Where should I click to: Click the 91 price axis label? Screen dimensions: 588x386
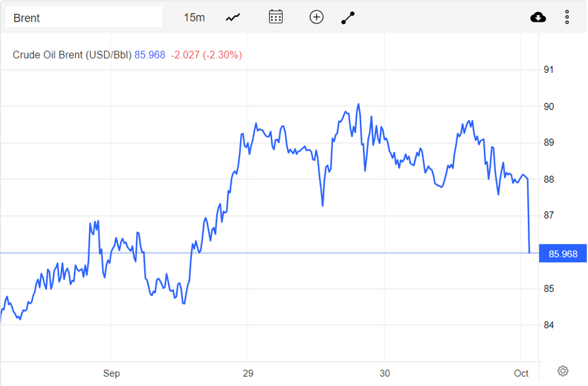click(548, 70)
